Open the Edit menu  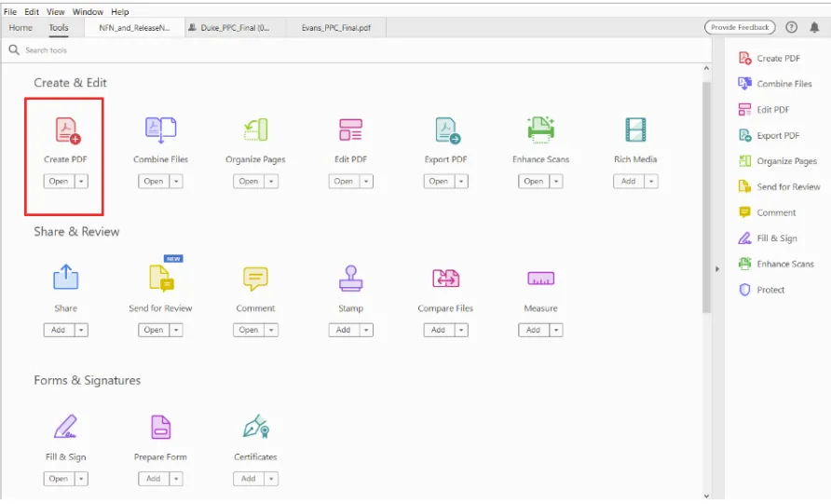32,11
